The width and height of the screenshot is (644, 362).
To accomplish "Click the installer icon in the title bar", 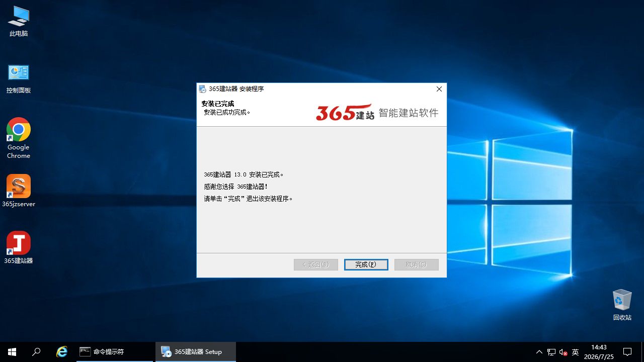I will (x=203, y=89).
